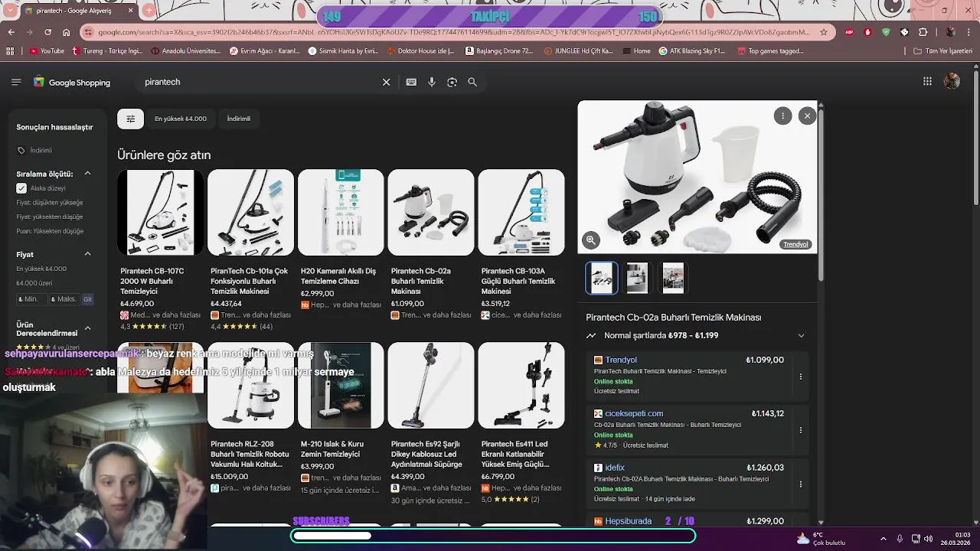Click the İndirimli tag filter in sidebar
The width and height of the screenshot is (980, 551).
coord(34,151)
